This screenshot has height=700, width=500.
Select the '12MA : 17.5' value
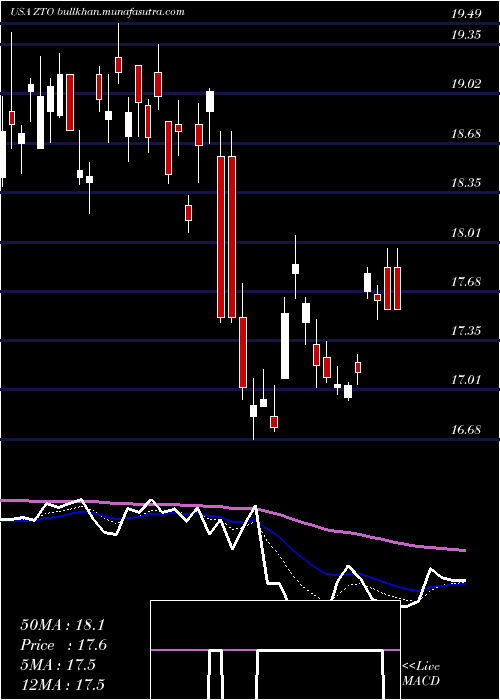62,684
